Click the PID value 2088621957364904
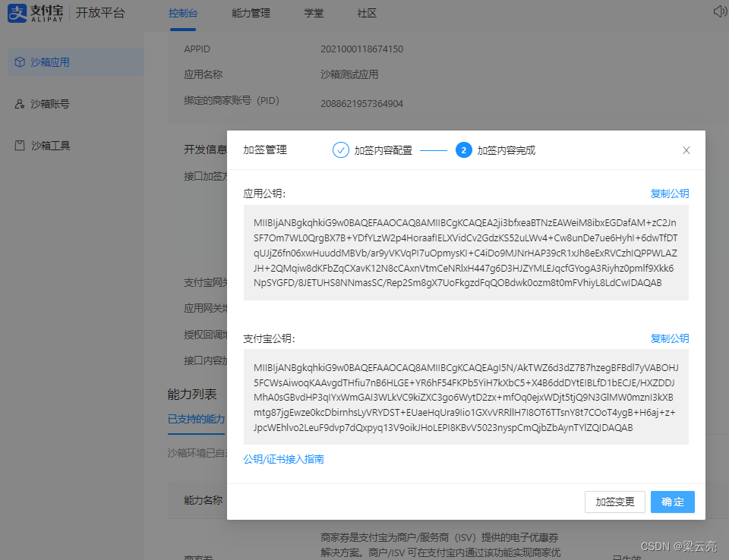The height and width of the screenshot is (560, 729). click(x=361, y=104)
